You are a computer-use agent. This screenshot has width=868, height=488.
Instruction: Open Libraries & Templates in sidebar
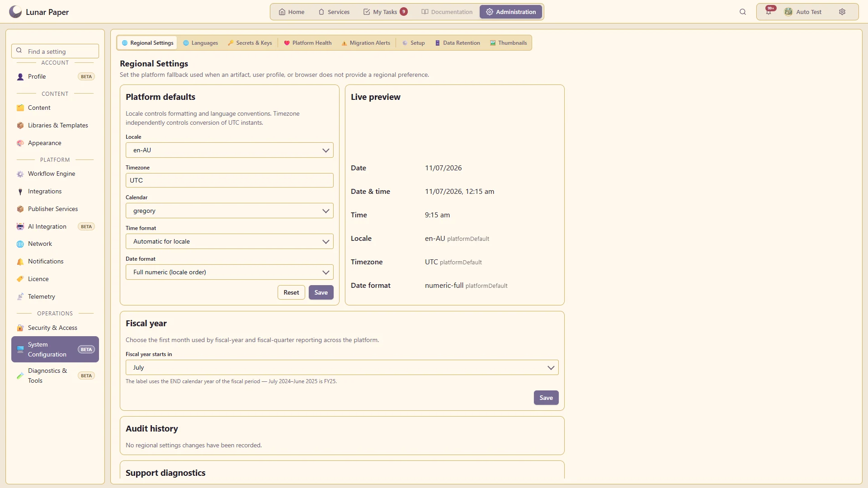tap(55, 126)
